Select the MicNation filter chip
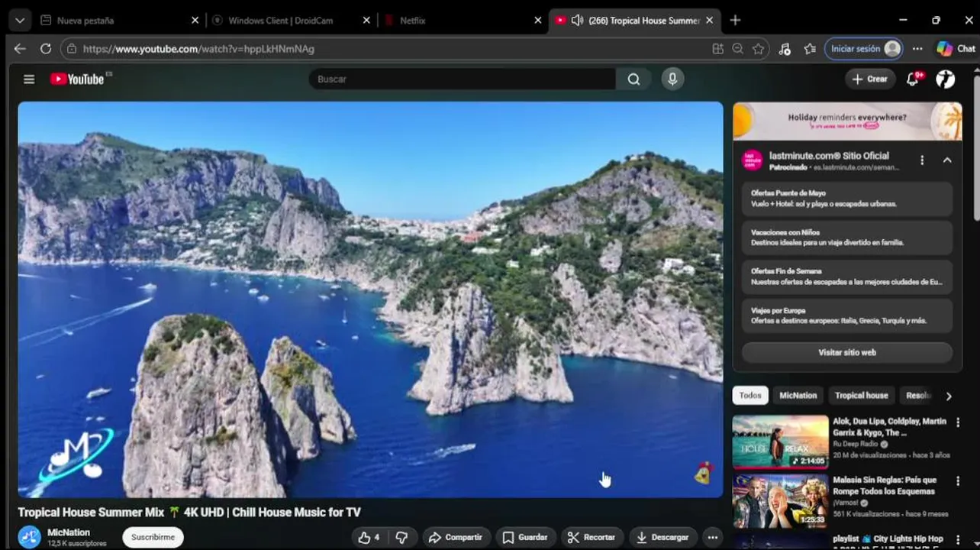The image size is (980, 550). pyautogui.click(x=798, y=395)
